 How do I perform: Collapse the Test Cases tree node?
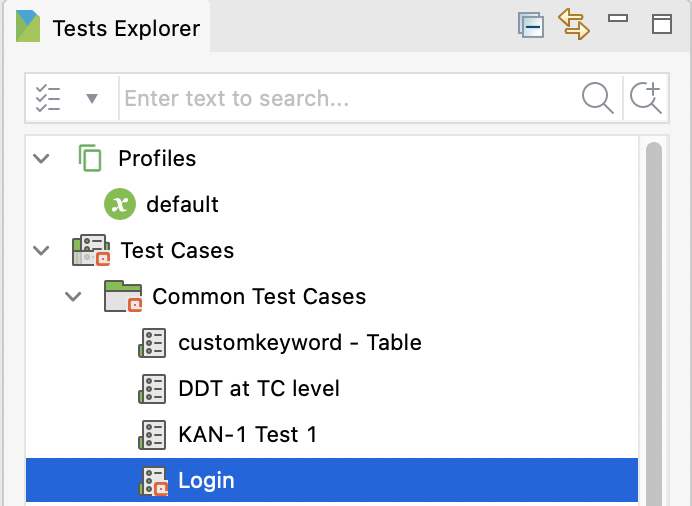pyautogui.click(x=41, y=250)
